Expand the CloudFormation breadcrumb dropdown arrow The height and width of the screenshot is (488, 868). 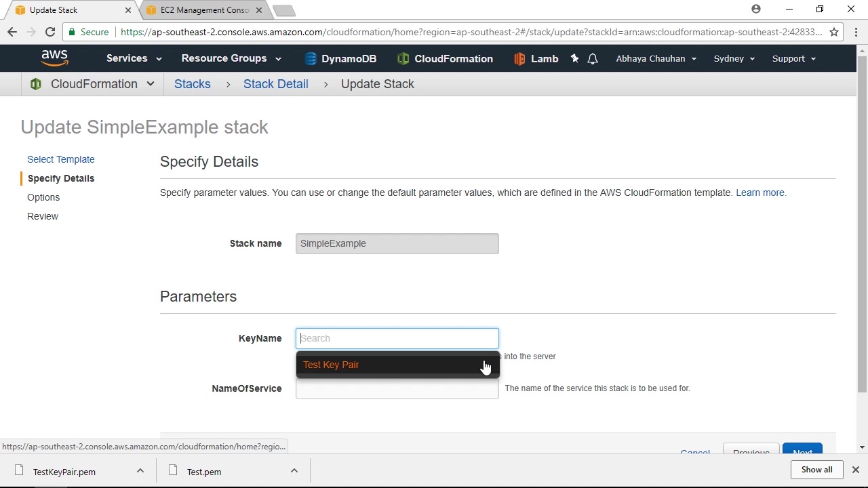[151, 84]
